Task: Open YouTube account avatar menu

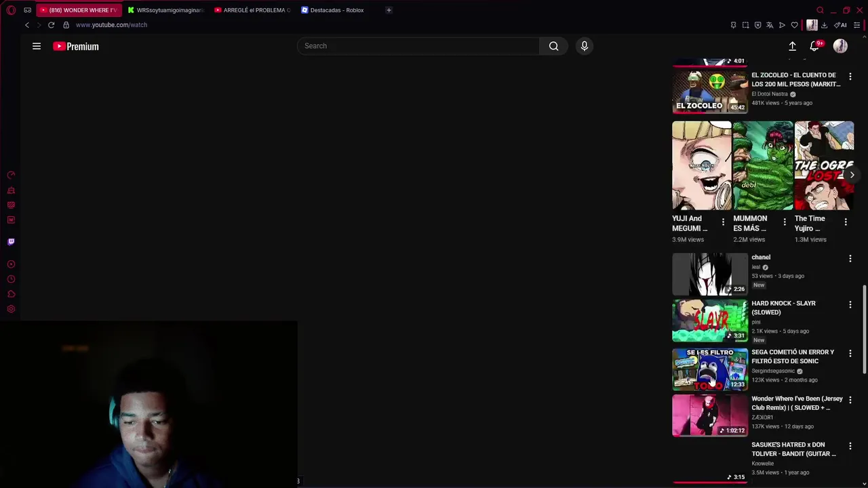Action: (840, 46)
